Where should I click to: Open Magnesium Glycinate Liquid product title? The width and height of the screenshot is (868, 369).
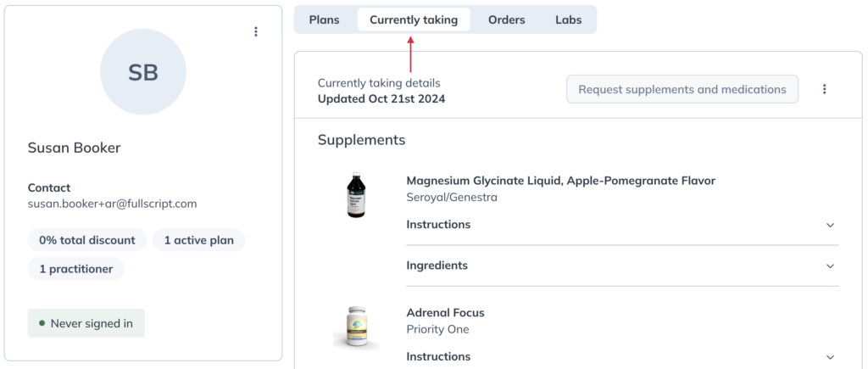pos(561,181)
